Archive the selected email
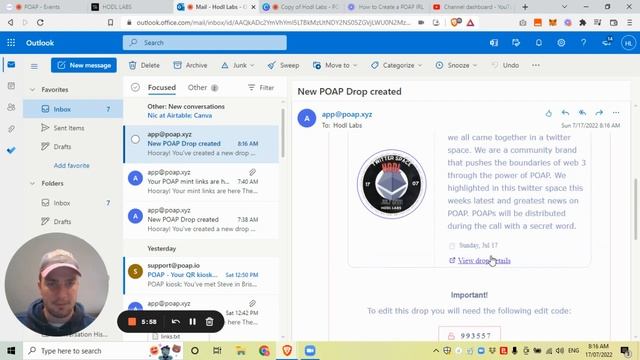The width and height of the screenshot is (640, 360). pos(190,65)
